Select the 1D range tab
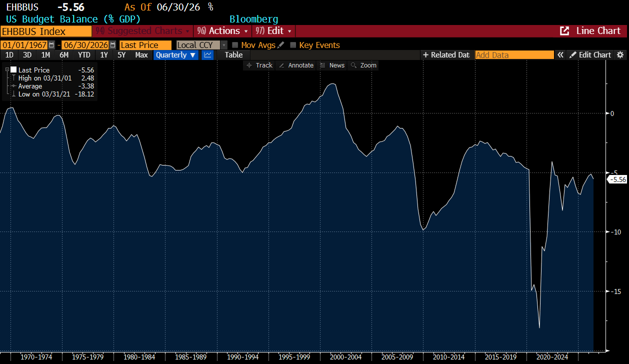 (9, 55)
